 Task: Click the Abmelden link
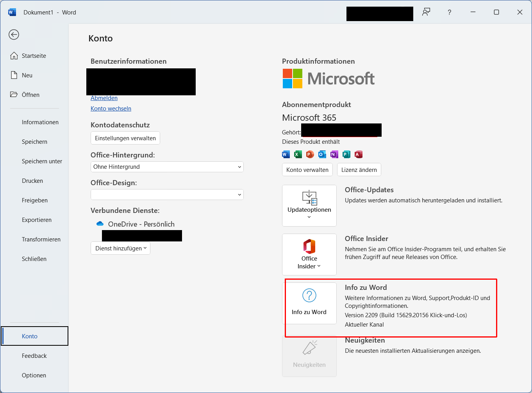(104, 98)
